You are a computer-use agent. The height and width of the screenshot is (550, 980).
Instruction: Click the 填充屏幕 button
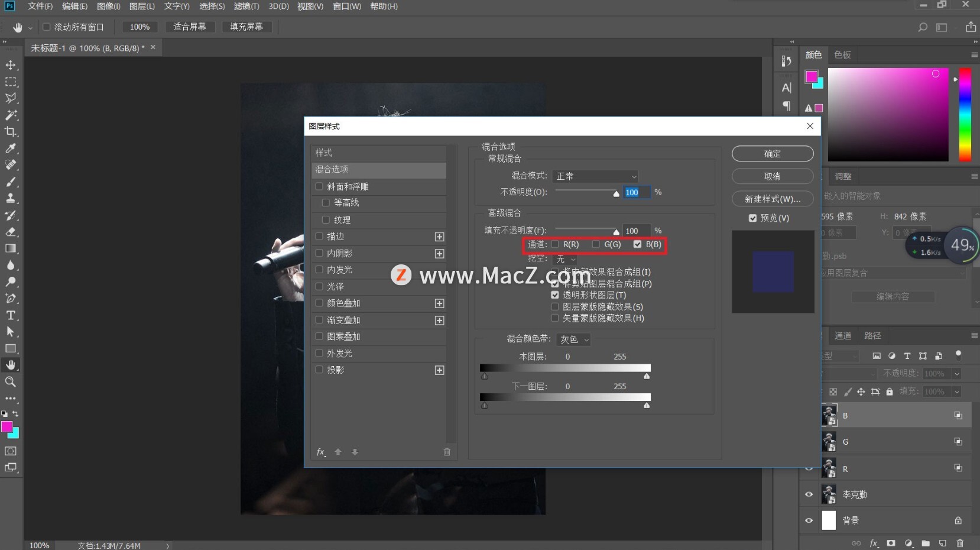(246, 27)
